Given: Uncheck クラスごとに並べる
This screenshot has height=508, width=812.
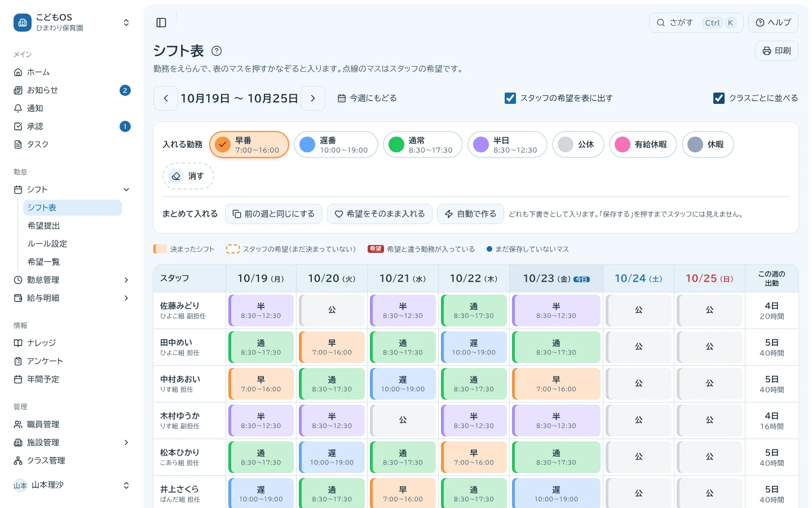Looking at the screenshot, I should pos(719,98).
